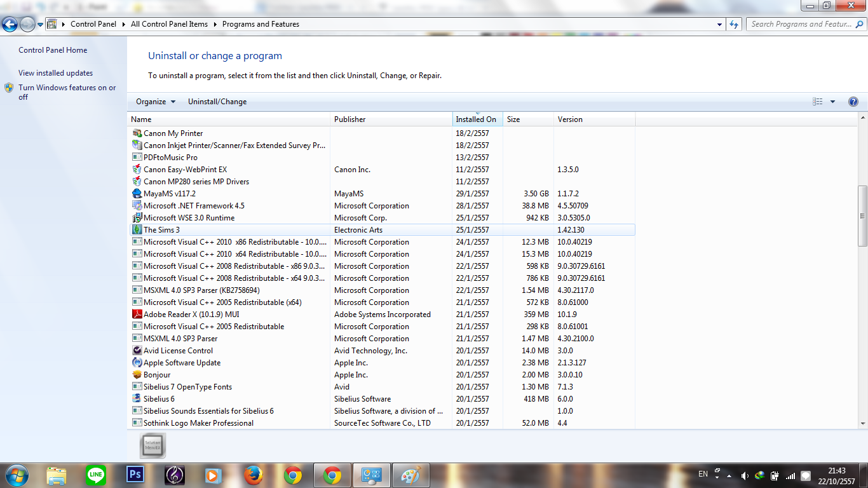Sort by the Installed On column header
This screenshot has height=488, width=868.
pos(478,119)
